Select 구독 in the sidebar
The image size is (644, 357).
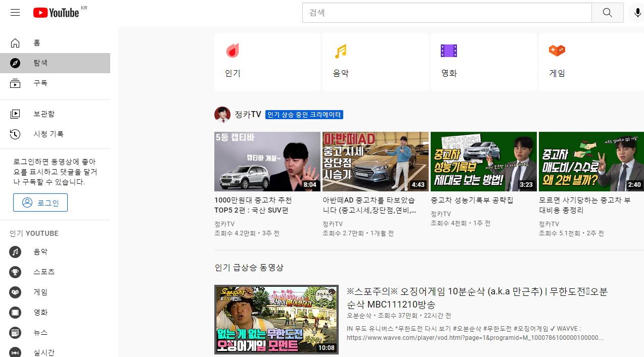click(55, 83)
